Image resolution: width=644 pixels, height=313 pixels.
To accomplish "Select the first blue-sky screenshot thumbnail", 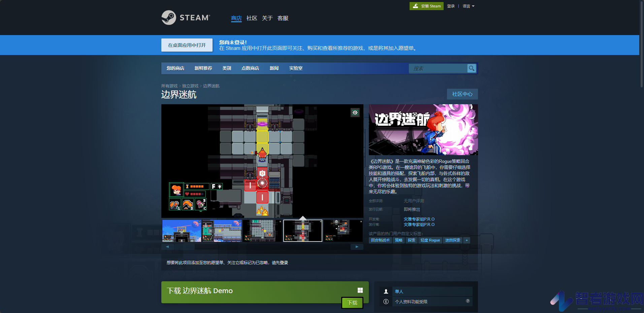I will (x=182, y=231).
